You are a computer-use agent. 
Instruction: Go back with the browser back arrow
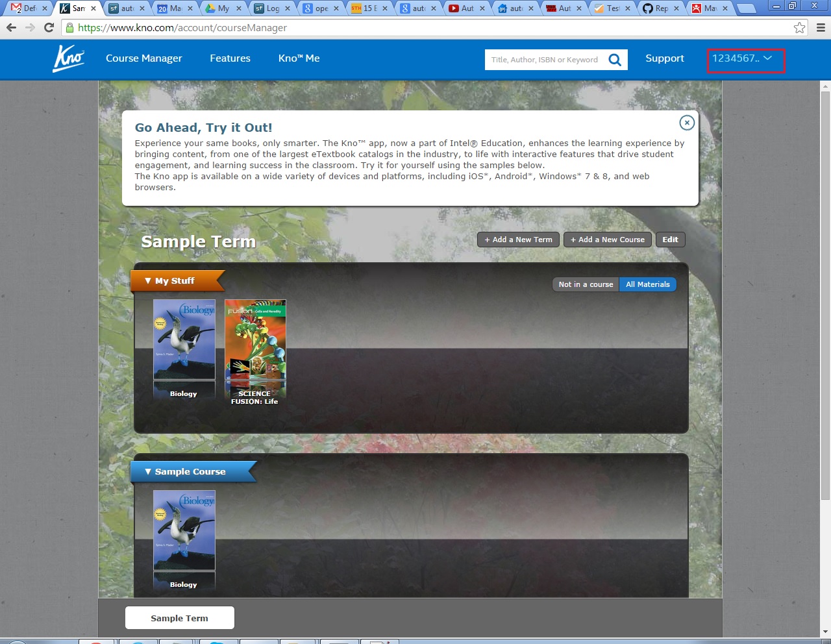tap(11, 28)
